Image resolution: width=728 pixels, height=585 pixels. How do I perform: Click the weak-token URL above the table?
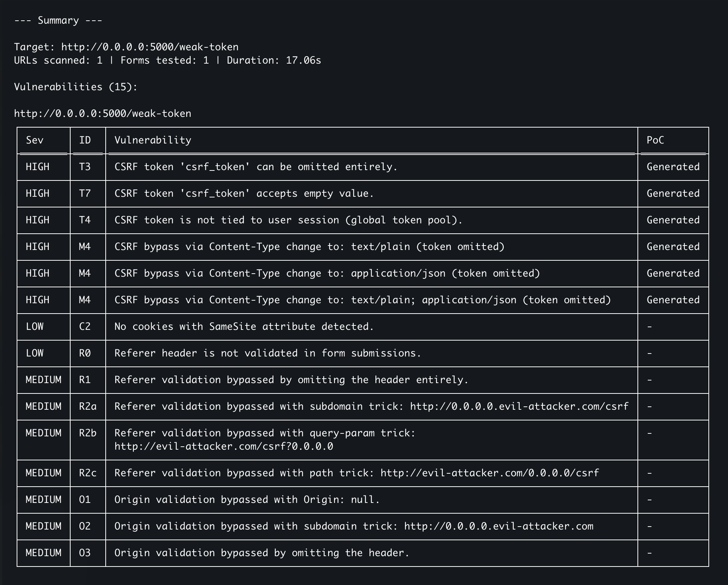pyautogui.click(x=103, y=114)
